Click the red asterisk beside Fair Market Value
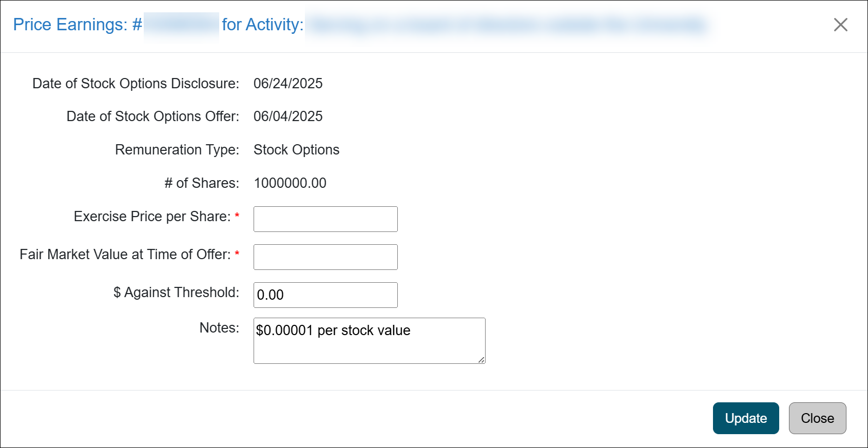This screenshot has height=448, width=868. [237, 254]
